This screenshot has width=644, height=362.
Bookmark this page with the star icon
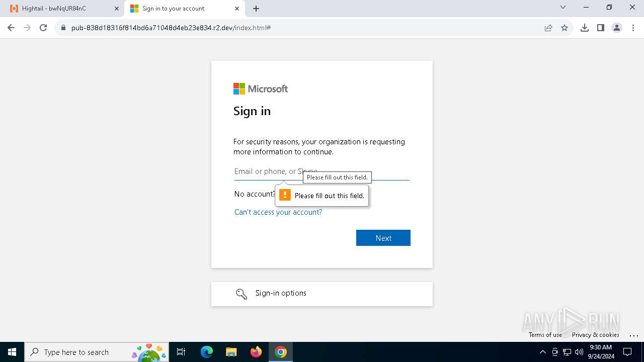coord(565,28)
